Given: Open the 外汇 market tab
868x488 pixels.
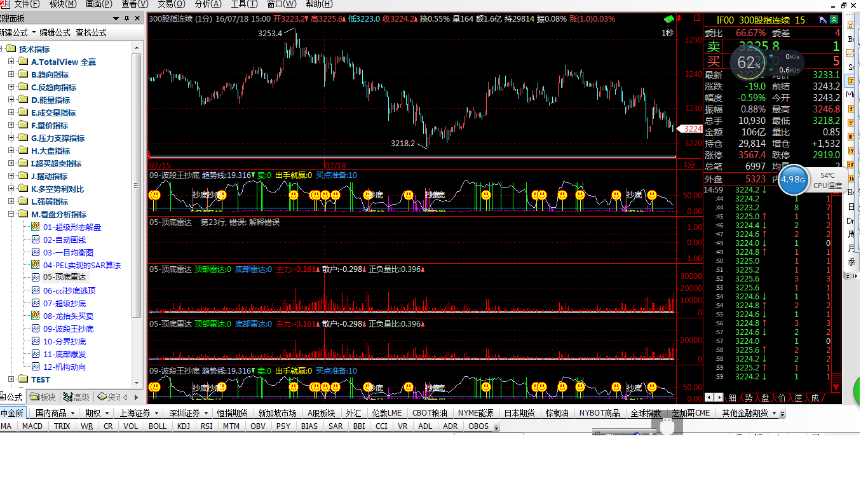Looking at the screenshot, I should 354,413.
